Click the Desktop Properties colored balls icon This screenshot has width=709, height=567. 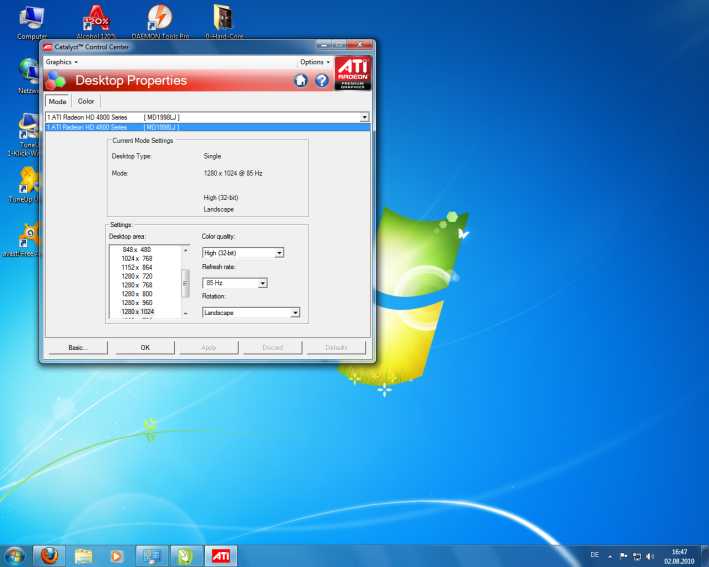[55, 80]
